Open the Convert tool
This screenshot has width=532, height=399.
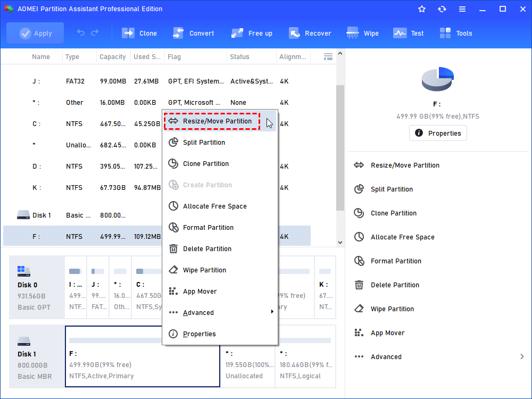pyautogui.click(x=194, y=33)
